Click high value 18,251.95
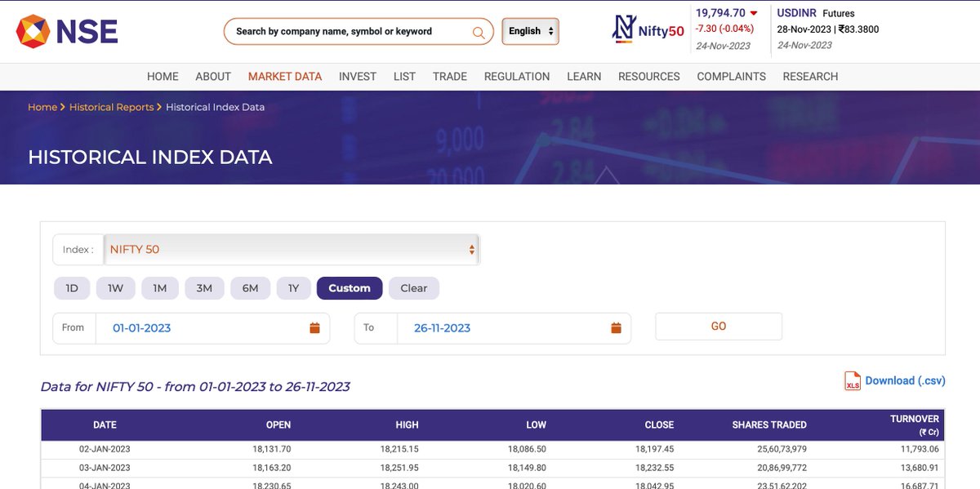This screenshot has width=980, height=489. [x=399, y=469]
